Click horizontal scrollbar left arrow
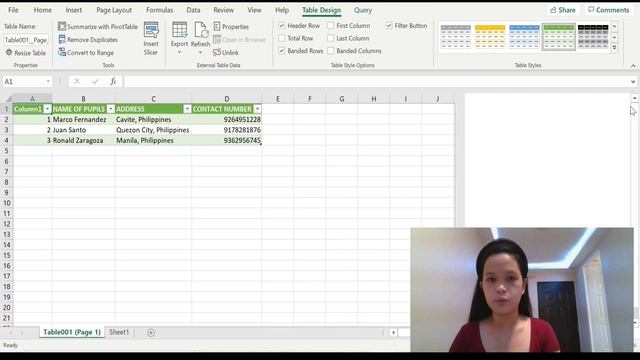The width and height of the screenshot is (640, 360). (393, 333)
